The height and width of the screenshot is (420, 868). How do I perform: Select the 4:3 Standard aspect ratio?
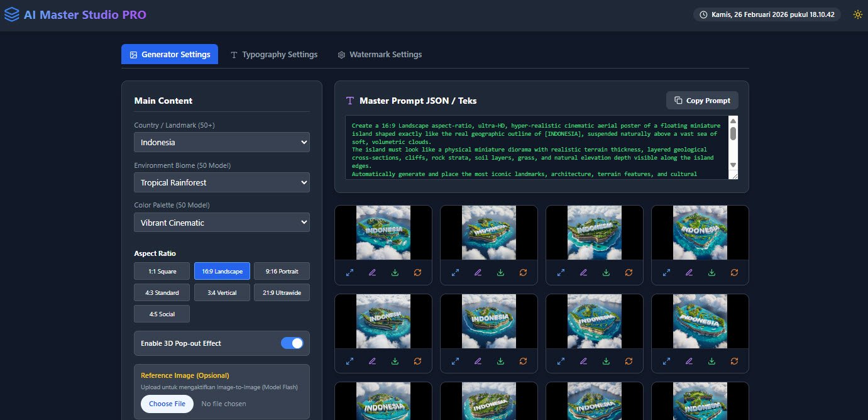162,293
